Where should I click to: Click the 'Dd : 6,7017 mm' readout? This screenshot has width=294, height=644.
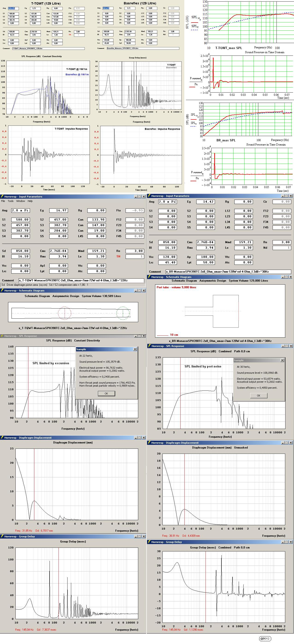(44, 531)
